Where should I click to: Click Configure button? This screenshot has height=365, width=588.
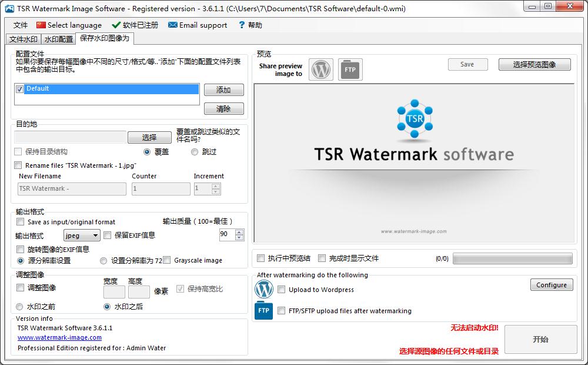pyautogui.click(x=552, y=284)
